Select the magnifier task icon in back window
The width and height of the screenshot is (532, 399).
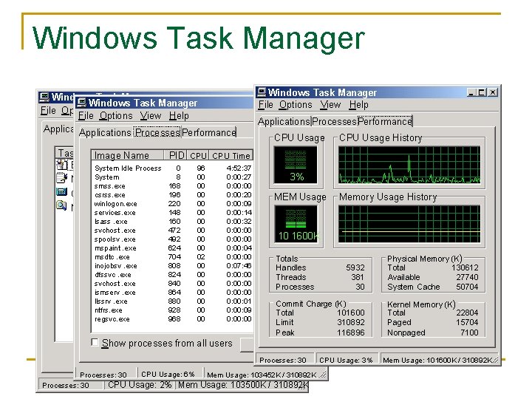click(61, 205)
